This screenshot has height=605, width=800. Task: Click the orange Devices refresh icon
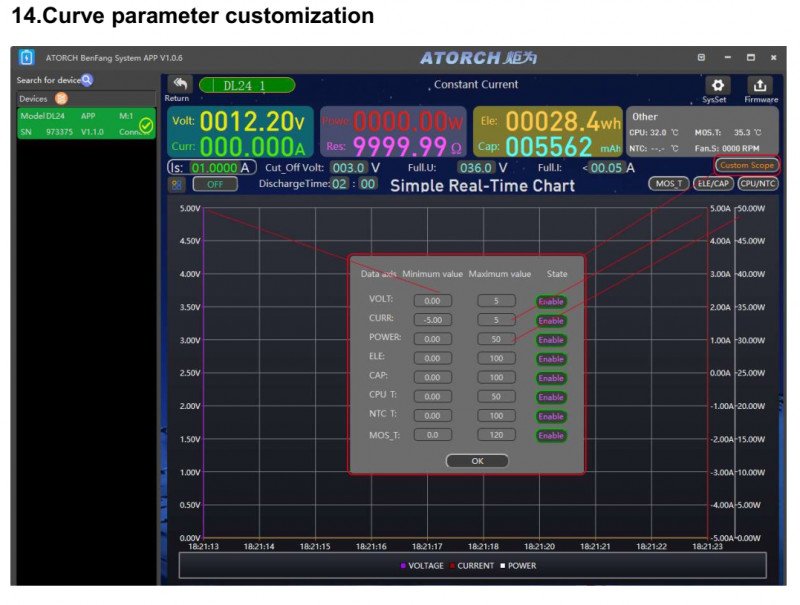click(x=61, y=99)
